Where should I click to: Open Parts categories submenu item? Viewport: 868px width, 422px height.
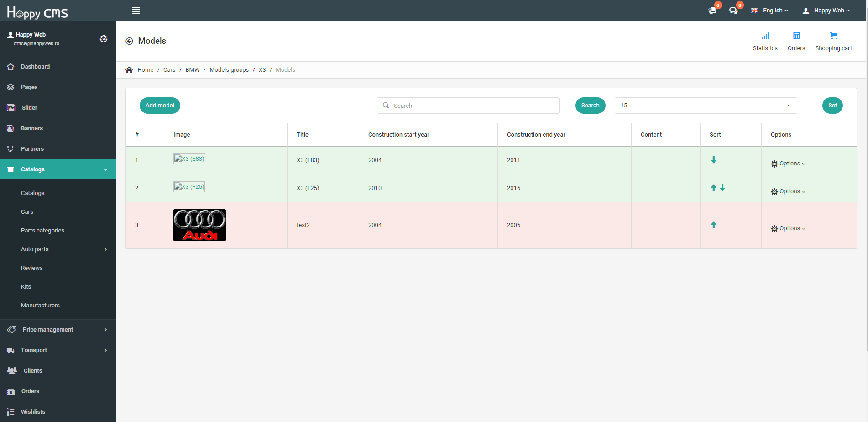42,231
